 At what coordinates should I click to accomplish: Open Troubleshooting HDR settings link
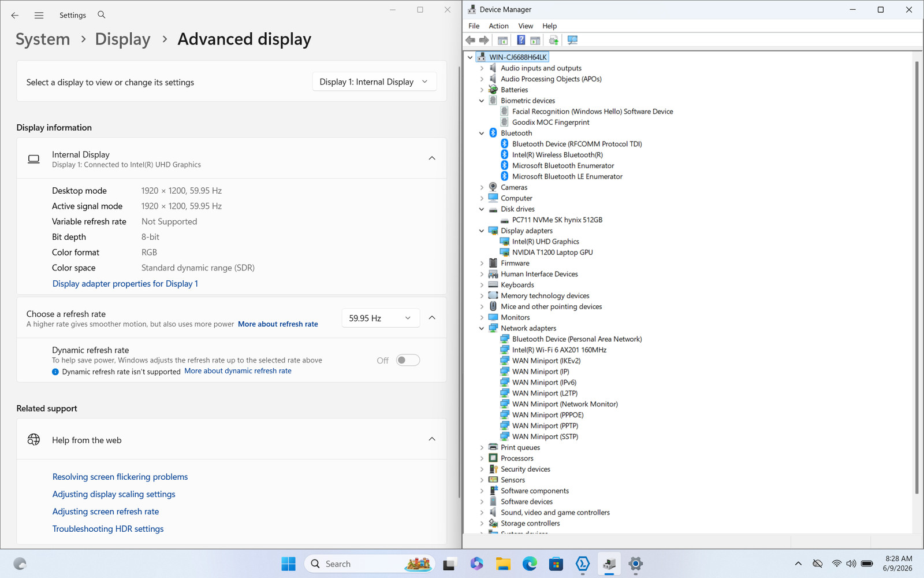coord(108,529)
